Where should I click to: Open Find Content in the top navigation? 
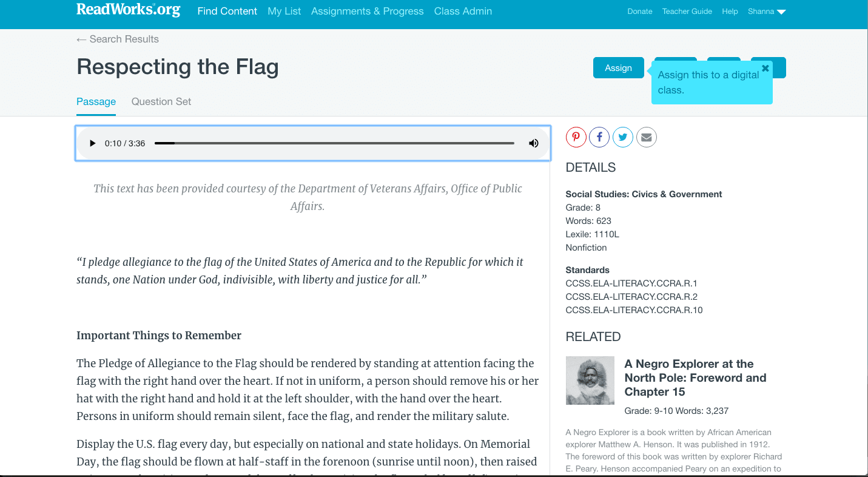click(227, 11)
